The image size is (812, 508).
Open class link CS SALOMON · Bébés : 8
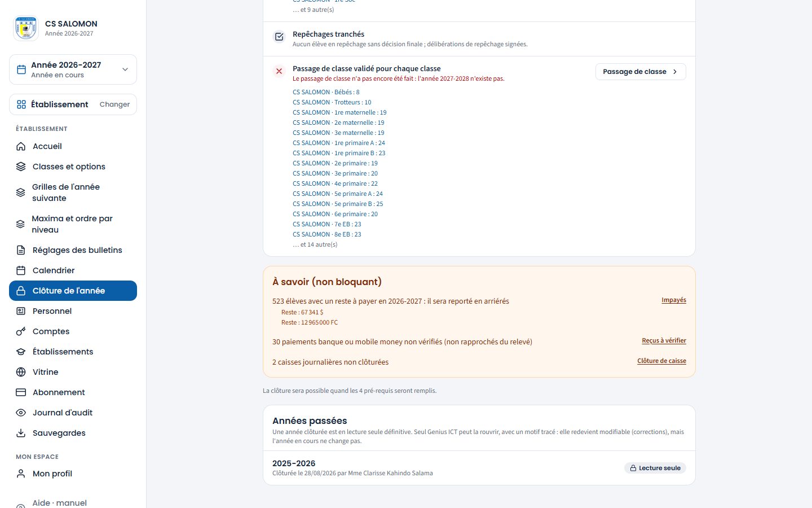[x=326, y=92]
